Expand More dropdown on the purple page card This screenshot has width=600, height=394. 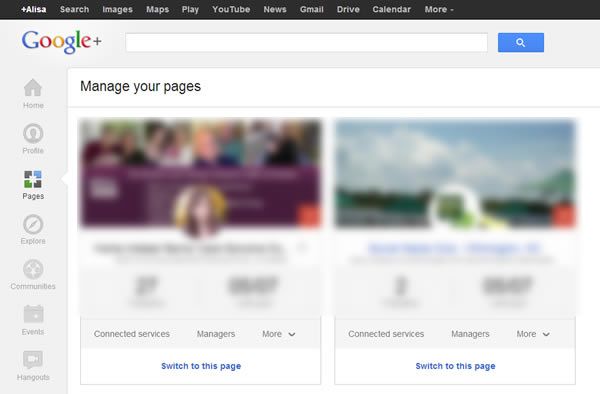coord(279,334)
